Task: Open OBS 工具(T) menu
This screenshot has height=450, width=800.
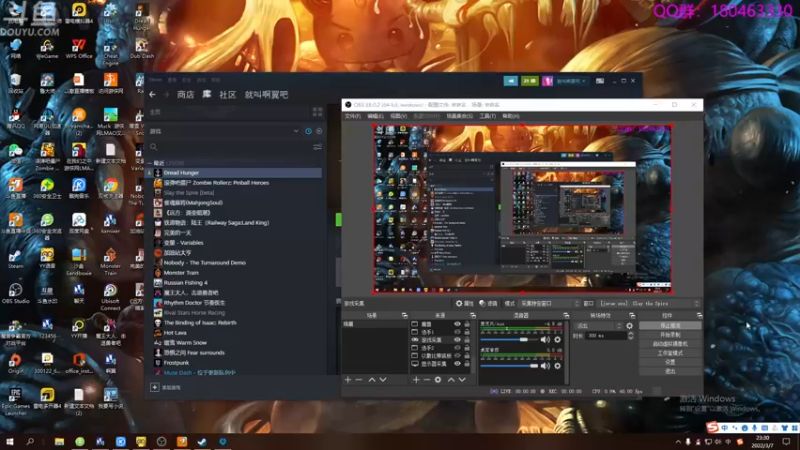Action: click(487, 116)
